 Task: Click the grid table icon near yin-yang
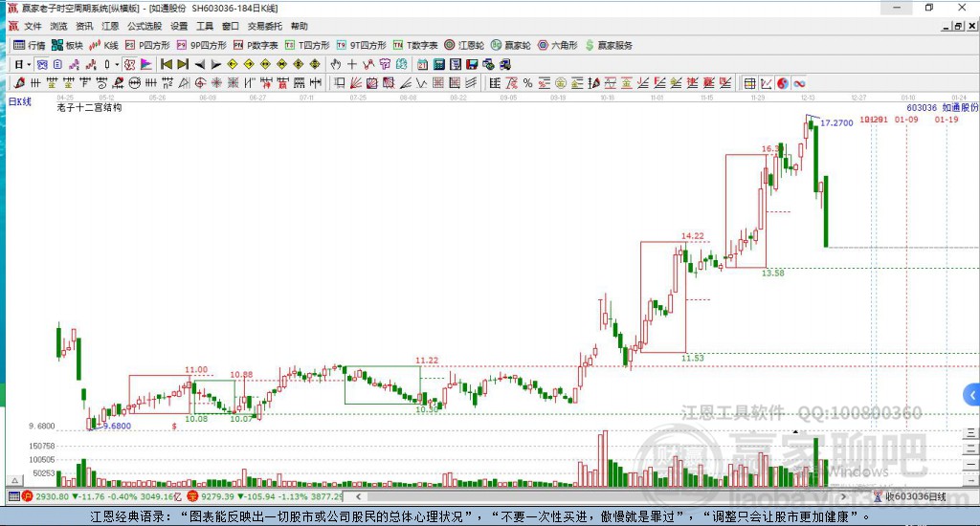[750, 83]
